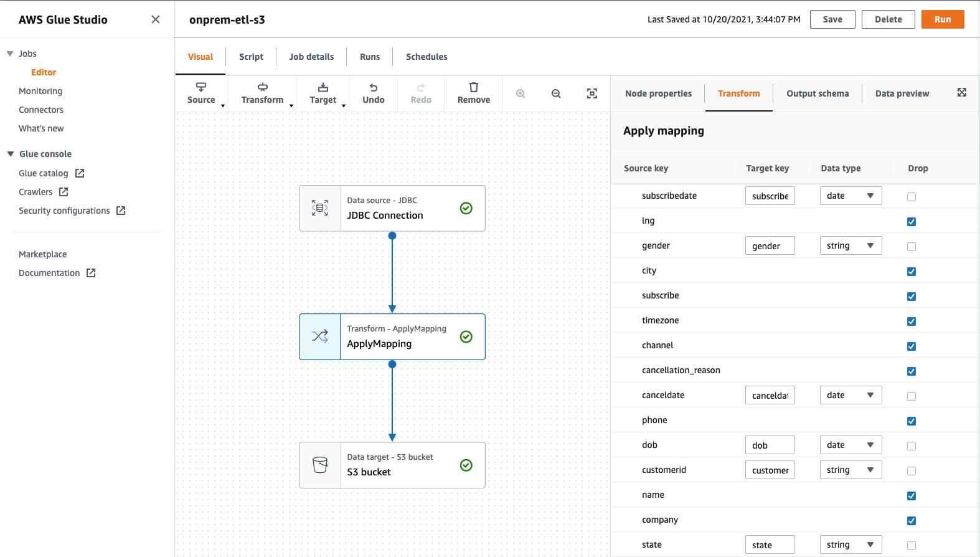Close the AWS Glue Studio sidebar
Viewport: 980px width, 557px height.
coord(156,19)
